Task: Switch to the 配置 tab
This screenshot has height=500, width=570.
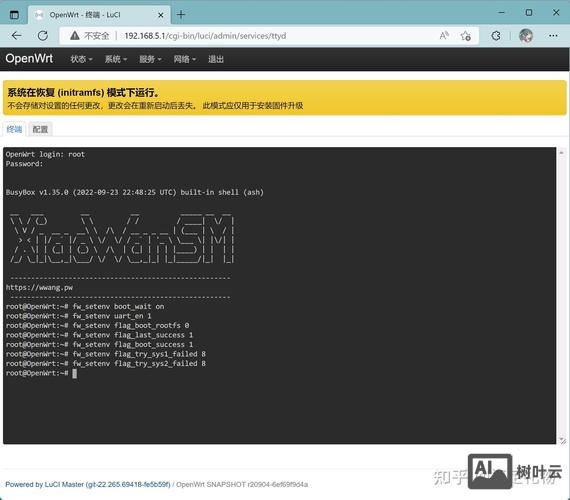Action: point(40,129)
